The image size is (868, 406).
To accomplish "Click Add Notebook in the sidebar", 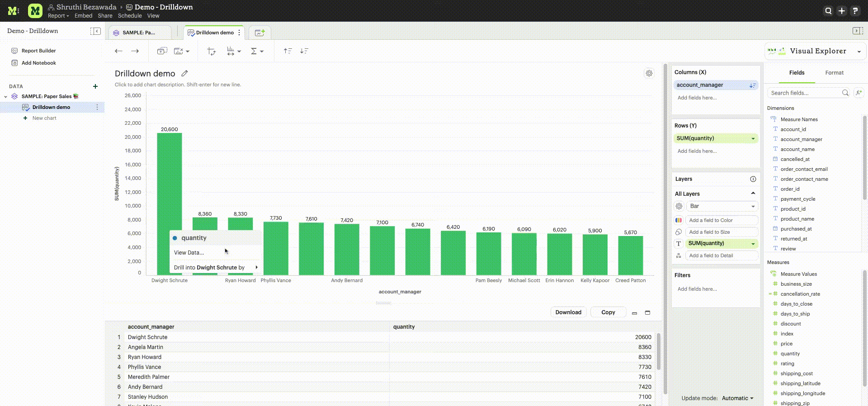I will coord(39,63).
